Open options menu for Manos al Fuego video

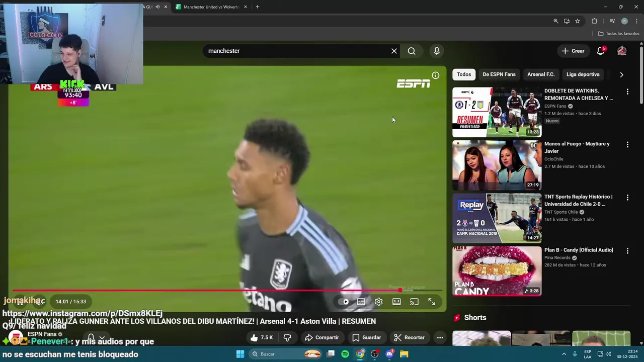point(627,145)
